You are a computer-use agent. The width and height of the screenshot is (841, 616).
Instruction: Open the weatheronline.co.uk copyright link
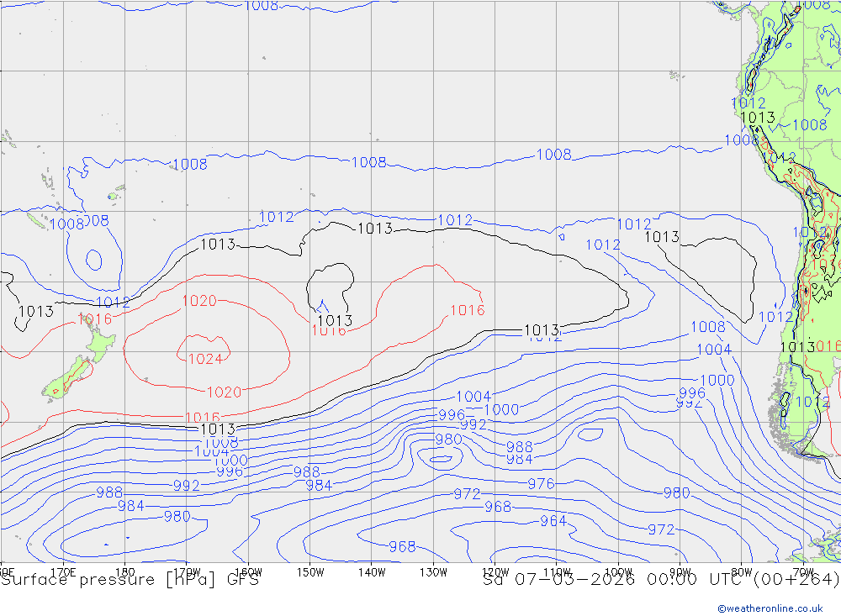click(770, 608)
